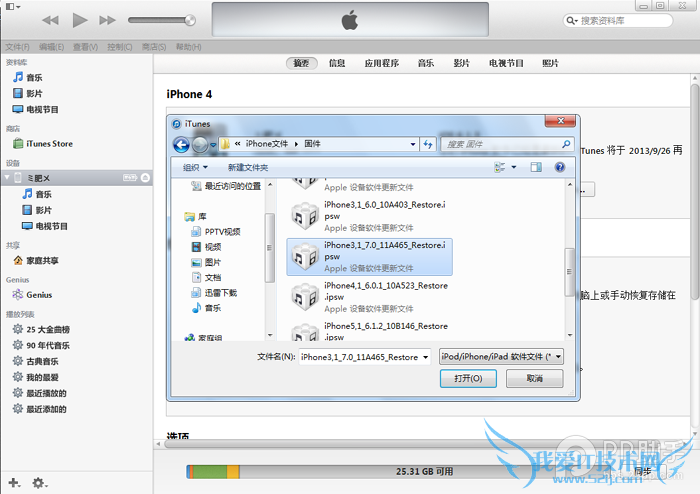Select 迅雷下载 library
Viewport: 700px width, 494px height.
point(214,293)
